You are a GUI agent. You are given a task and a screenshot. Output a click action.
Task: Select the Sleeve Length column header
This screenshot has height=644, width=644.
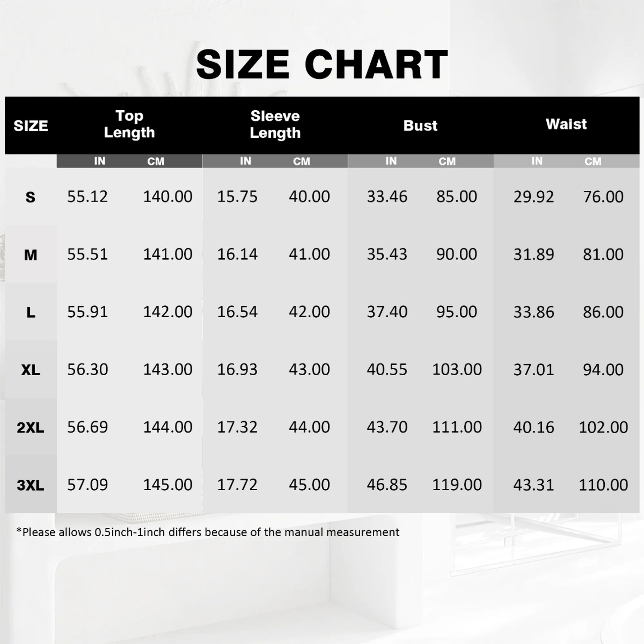(x=275, y=124)
